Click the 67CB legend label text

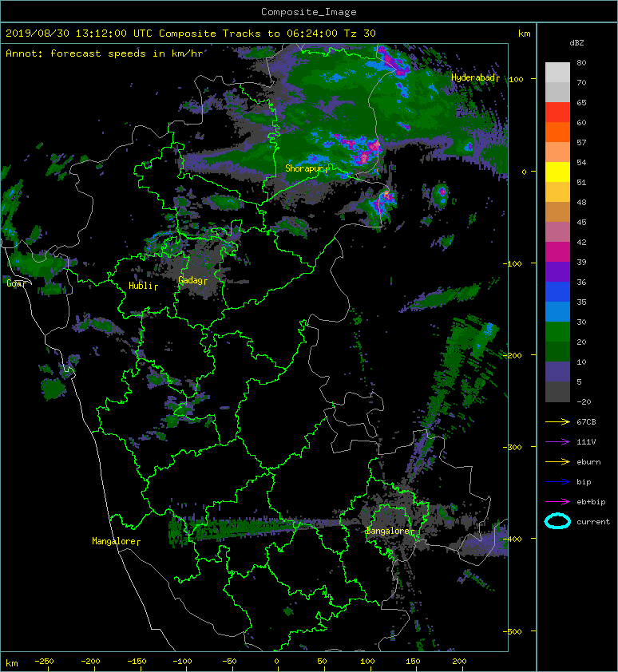(x=586, y=421)
